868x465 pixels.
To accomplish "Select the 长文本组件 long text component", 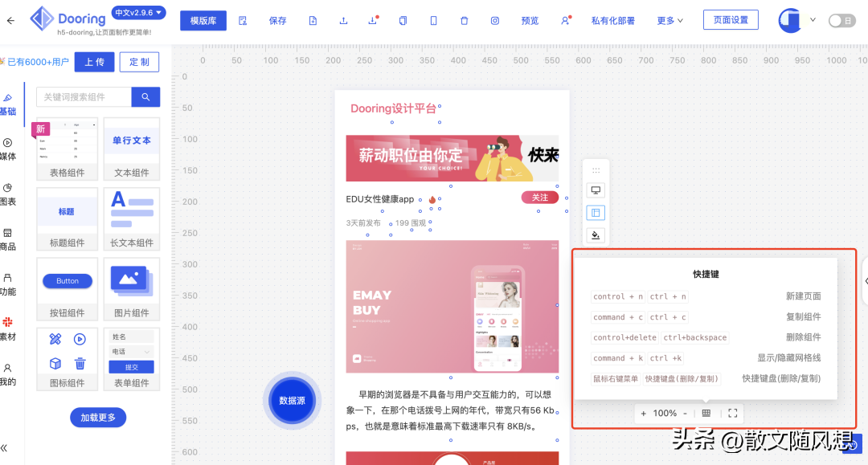I will 131,219.
